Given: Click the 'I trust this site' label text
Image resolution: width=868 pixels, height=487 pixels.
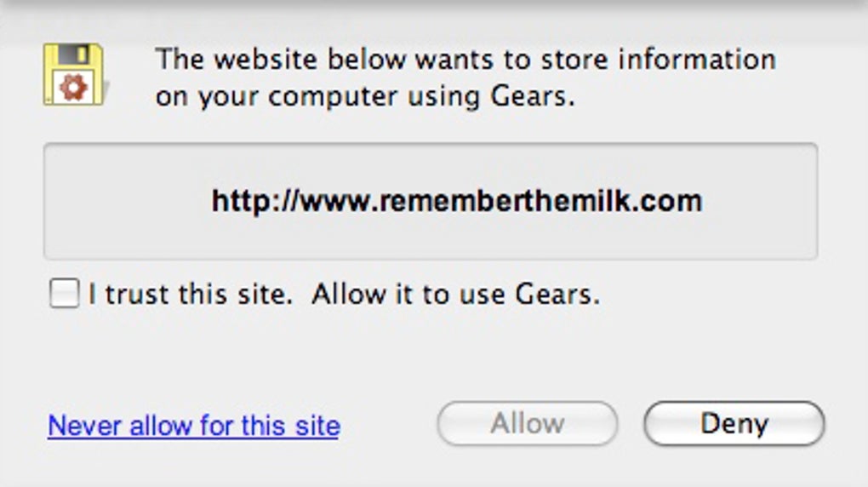Looking at the screenshot, I should 191,295.
